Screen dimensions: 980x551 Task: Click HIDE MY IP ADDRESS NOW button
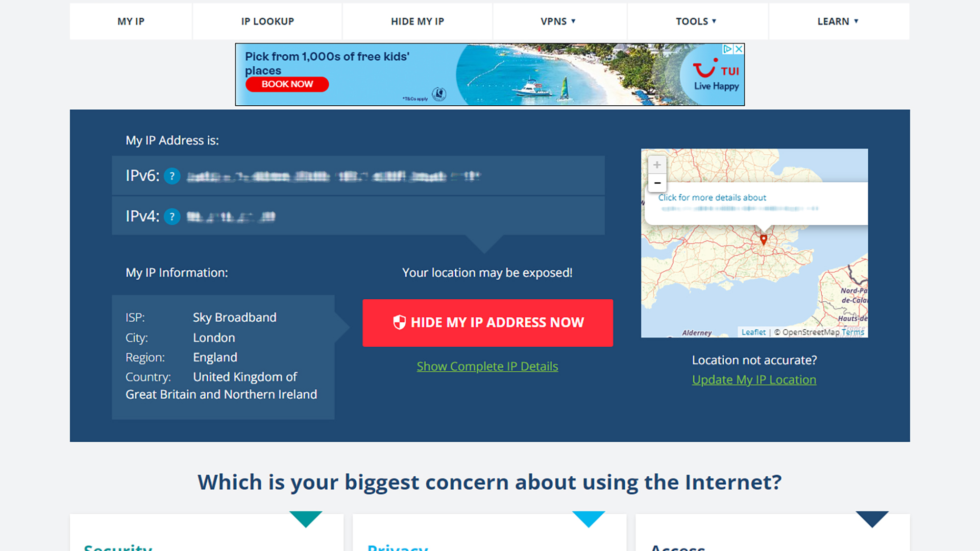tap(488, 322)
